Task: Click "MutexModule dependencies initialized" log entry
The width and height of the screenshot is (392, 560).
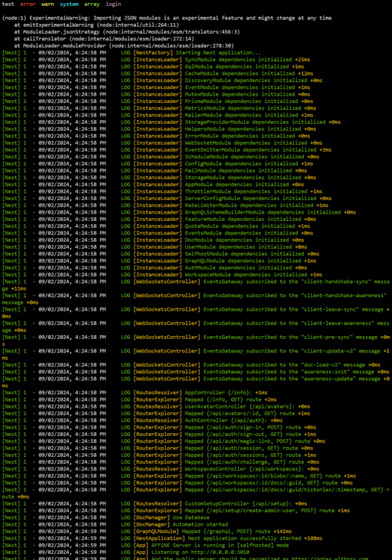Action: click(x=247, y=94)
